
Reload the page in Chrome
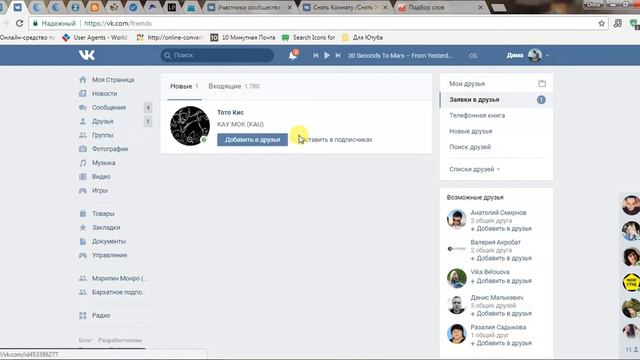pos(20,23)
